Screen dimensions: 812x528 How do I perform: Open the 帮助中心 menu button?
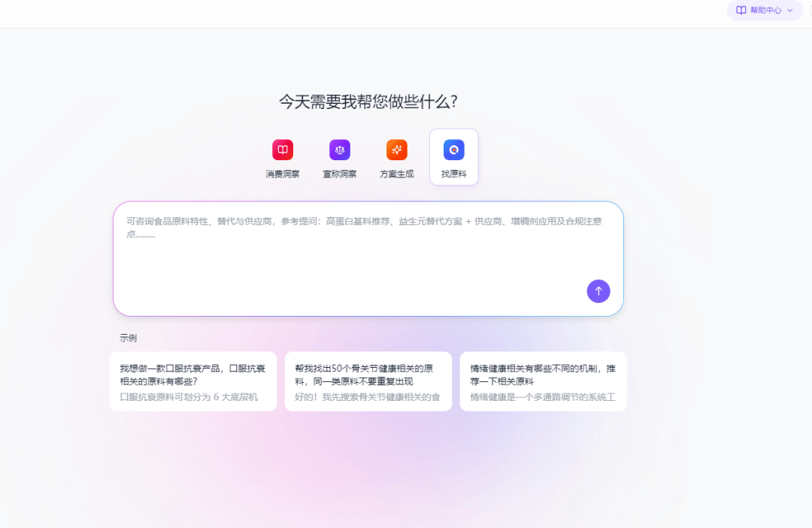click(765, 11)
